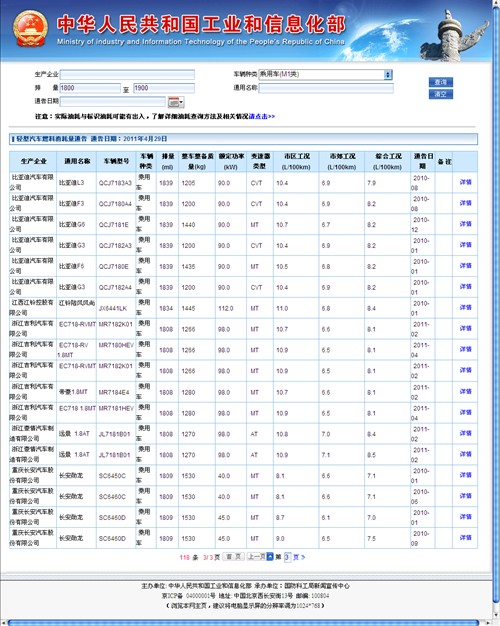
Task: Open 详情 for 比亚迪G6 QCJ7181E
Action: click(x=465, y=224)
